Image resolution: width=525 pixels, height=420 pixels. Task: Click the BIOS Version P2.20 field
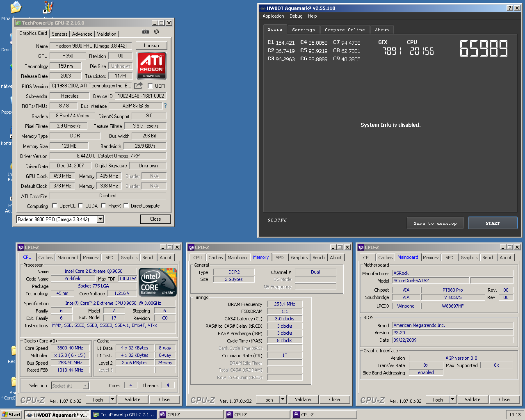452,333
